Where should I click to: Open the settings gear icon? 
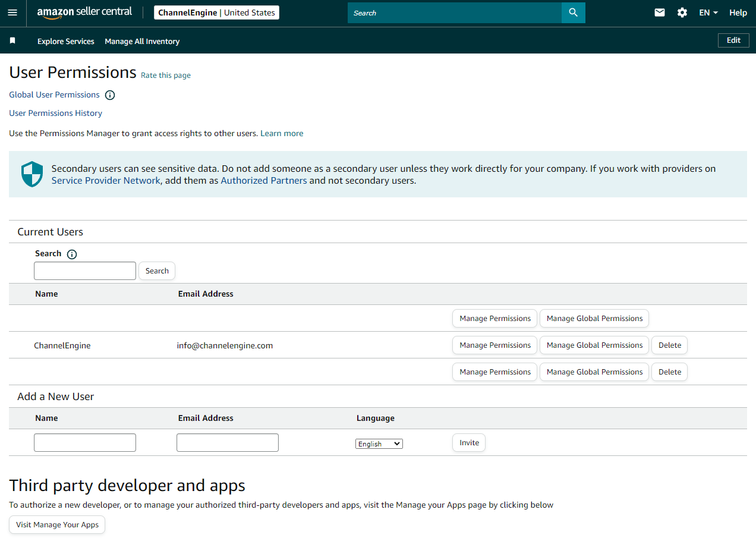pos(682,12)
